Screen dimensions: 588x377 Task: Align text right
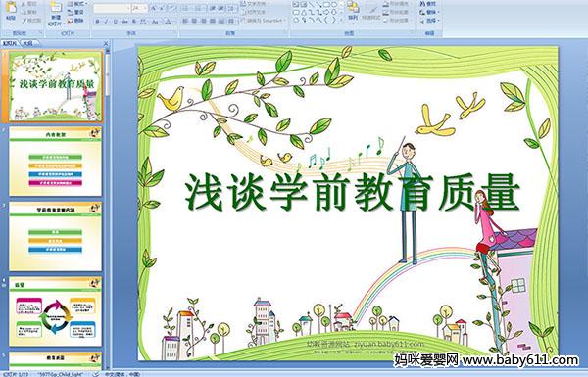point(203,21)
